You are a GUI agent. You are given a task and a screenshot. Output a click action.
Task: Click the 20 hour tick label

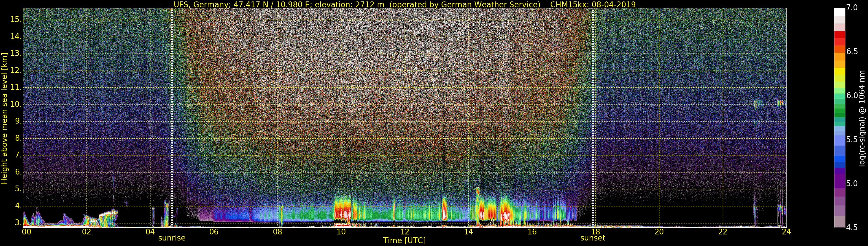pyautogui.click(x=659, y=232)
